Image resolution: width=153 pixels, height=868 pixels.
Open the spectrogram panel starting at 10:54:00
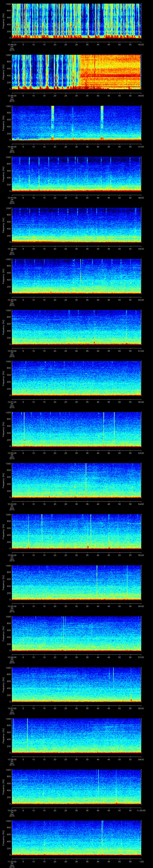[x=77, y=531]
